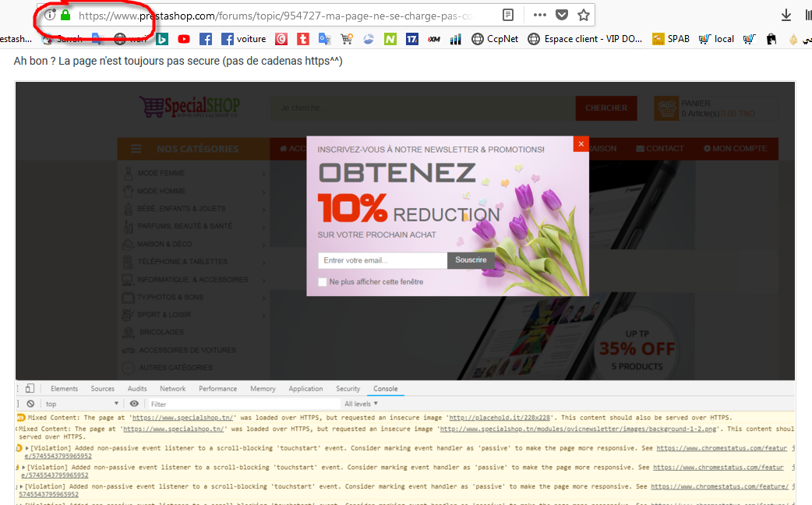Toggle the live expression eye icon

coord(134,404)
